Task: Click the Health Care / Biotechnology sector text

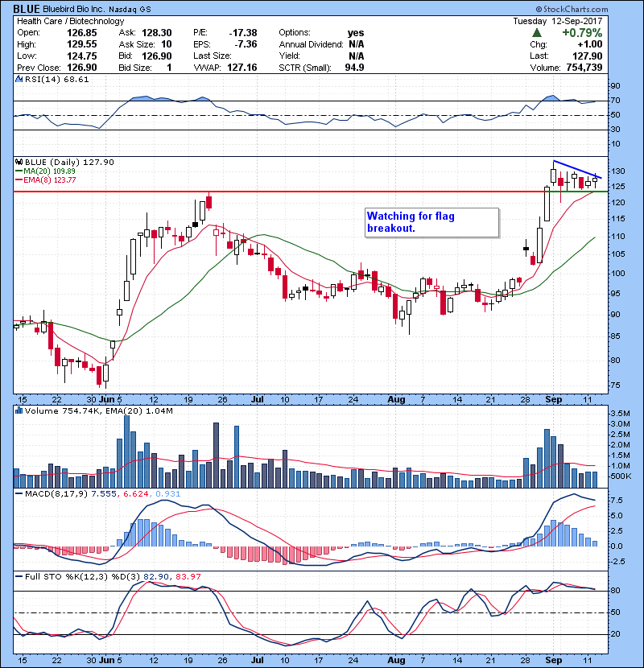Action: pos(71,21)
